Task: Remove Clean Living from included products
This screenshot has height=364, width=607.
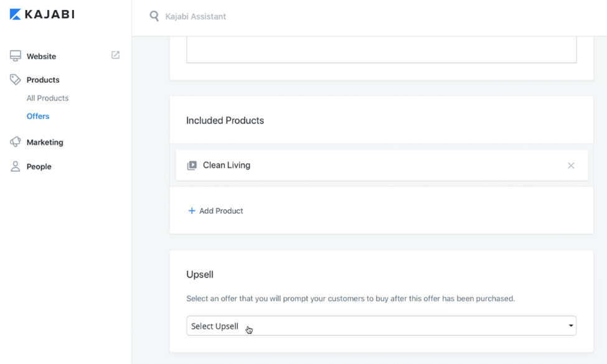Action: click(571, 166)
